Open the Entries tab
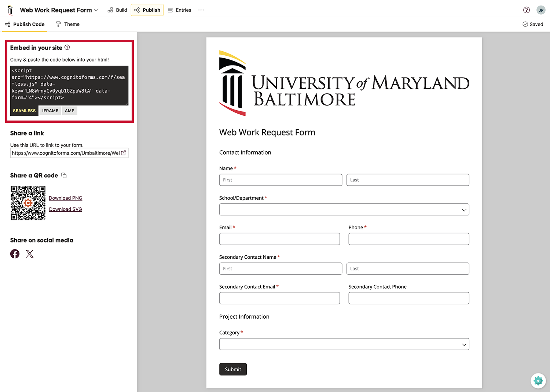 [180, 10]
